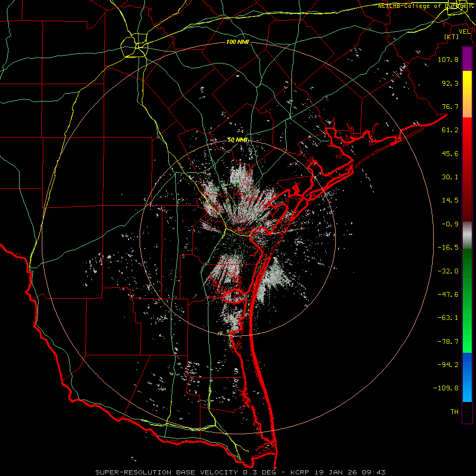The height and width of the screenshot is (476, 476).
Task: Click the NEXLAB-College of DuPage credit text
Action: click(x=425, y=6)
